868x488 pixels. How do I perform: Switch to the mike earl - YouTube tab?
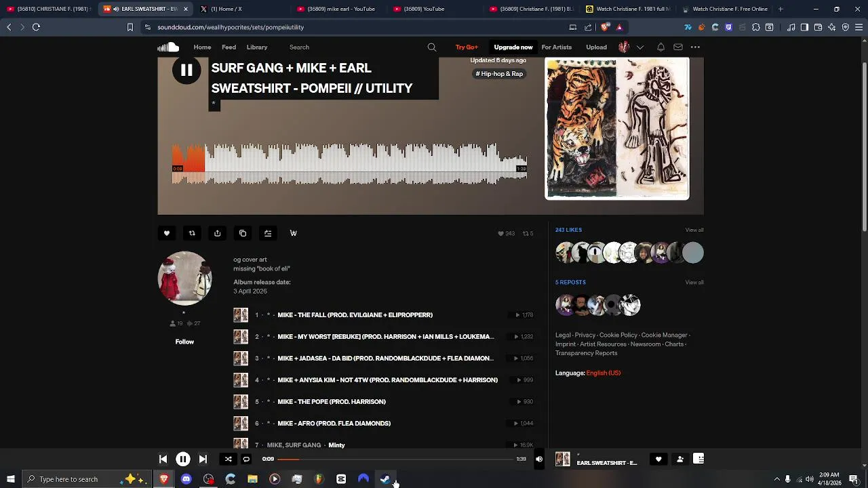pyautogui.click(x=341, y=9)
